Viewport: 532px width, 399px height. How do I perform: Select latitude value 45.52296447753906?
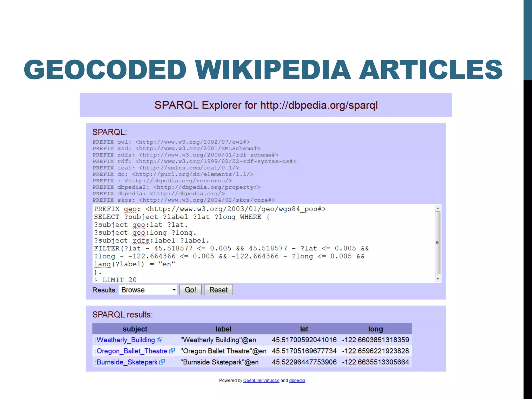(x=304, y=362)
